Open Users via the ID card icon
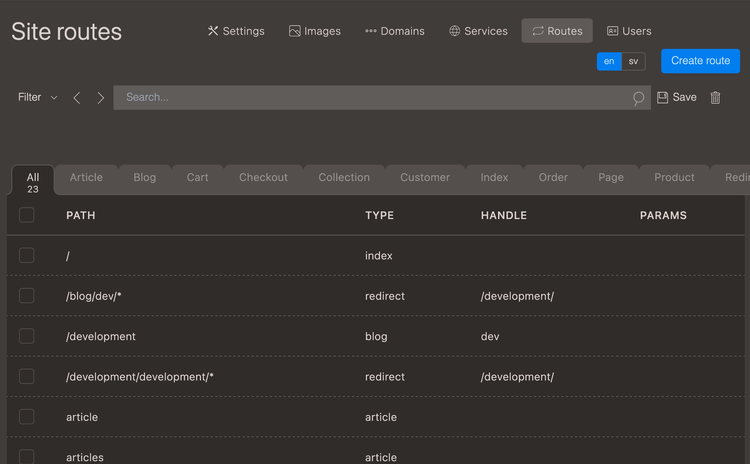This screenshot has width=750, height=464. [x=612, y=31]
